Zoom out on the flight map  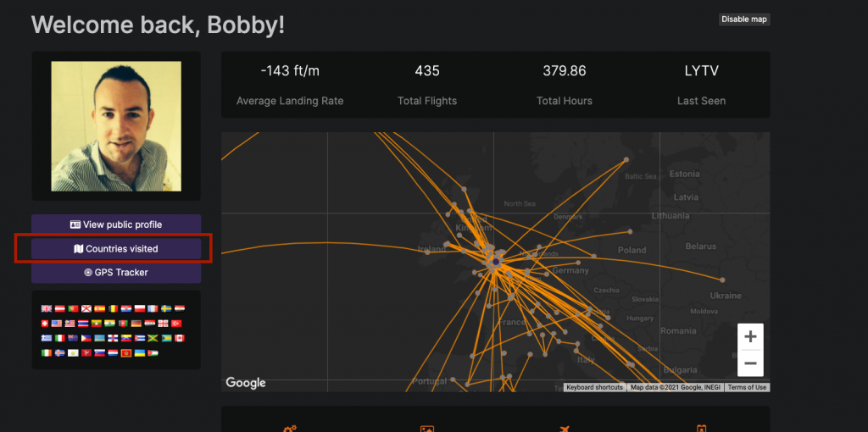click(750, 363)
